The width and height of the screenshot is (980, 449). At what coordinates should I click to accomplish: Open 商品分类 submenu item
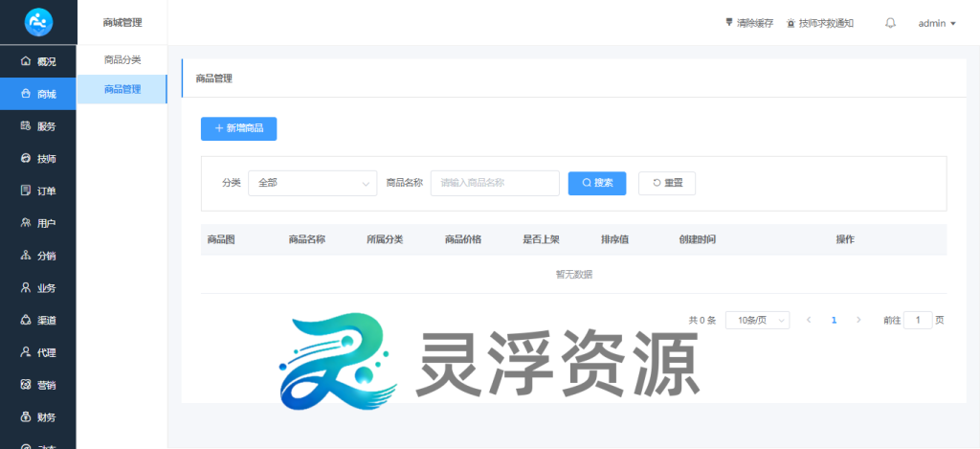pyautogui.click(x=122, y=60)
